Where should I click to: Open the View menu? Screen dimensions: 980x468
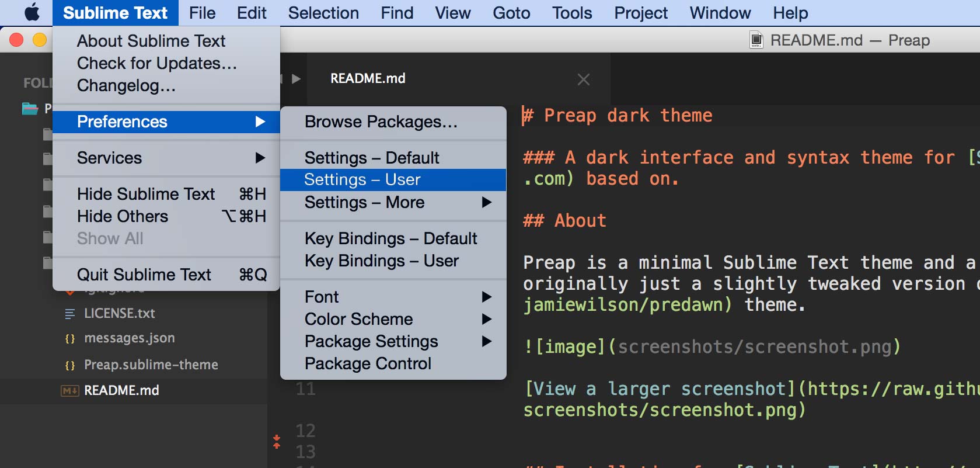452,13
